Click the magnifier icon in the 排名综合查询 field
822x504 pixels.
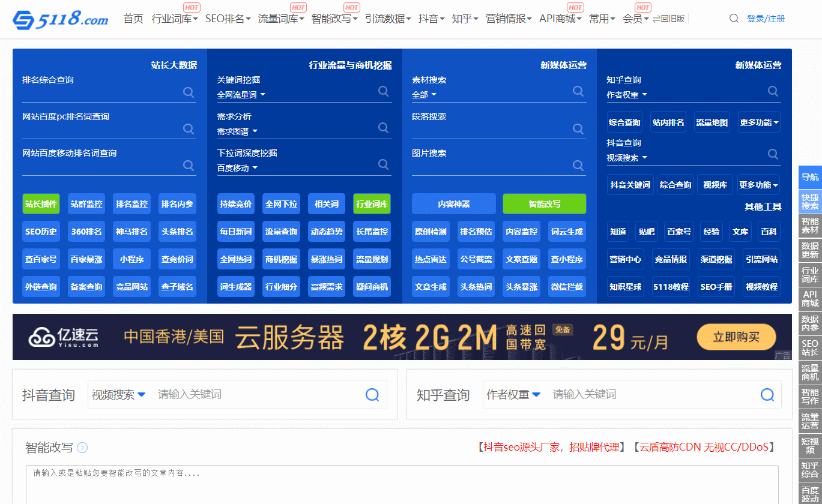click(188, 92)
